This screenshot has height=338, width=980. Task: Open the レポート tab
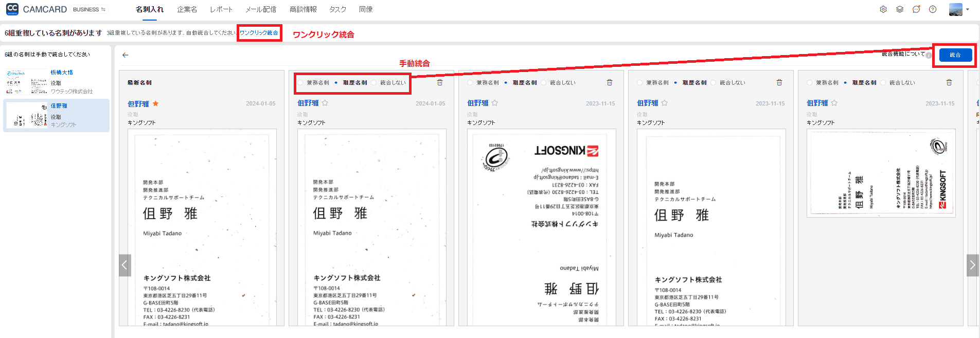pyautogui.click(x=221, y=9)
